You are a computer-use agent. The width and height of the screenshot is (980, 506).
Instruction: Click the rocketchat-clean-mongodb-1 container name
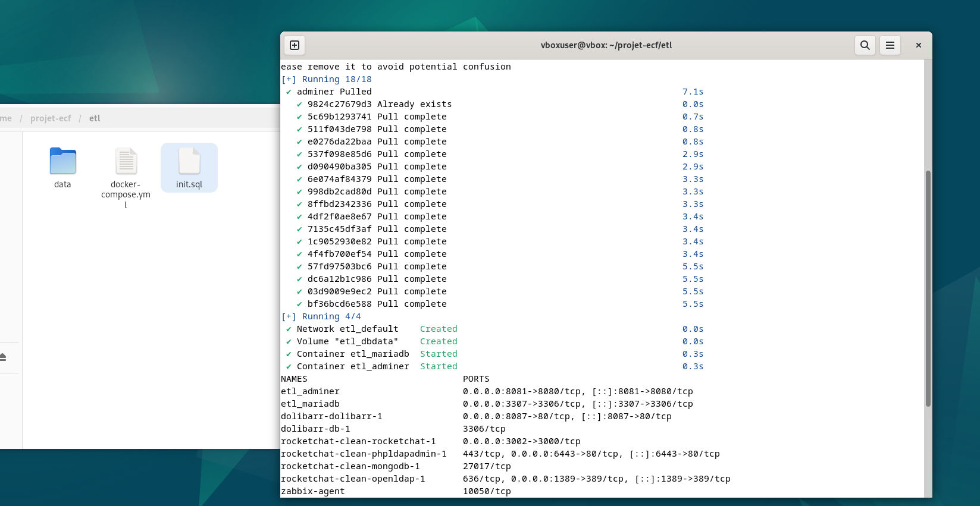click(350, 466)
